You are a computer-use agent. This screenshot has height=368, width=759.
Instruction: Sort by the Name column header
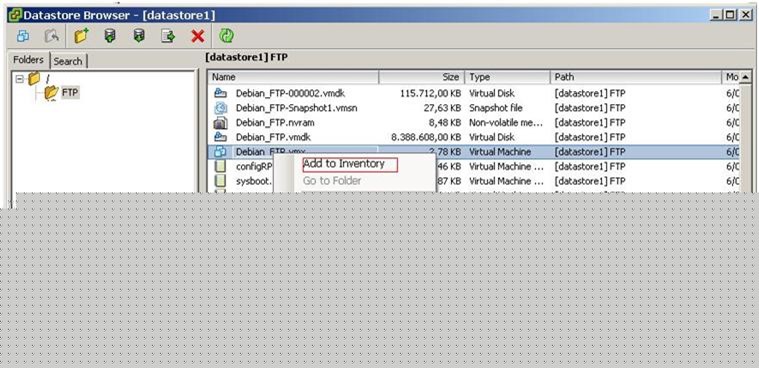pyautogui.click(x=293, y=77)
